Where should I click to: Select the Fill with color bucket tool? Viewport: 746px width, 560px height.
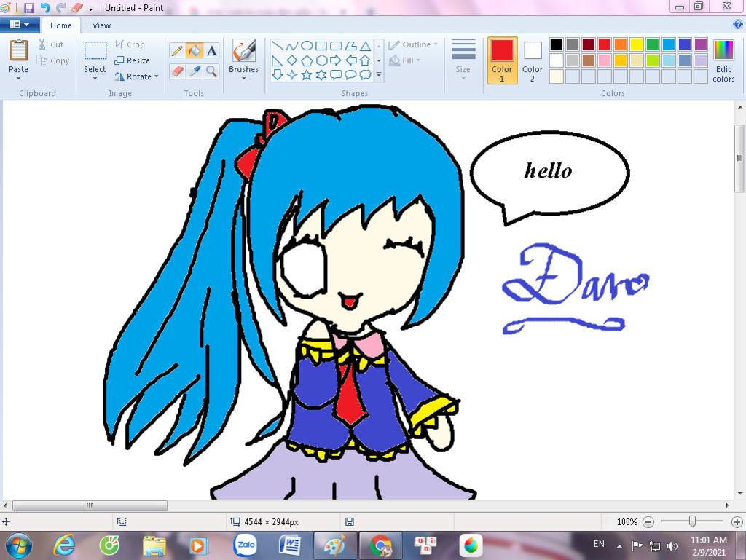point(194,50)
